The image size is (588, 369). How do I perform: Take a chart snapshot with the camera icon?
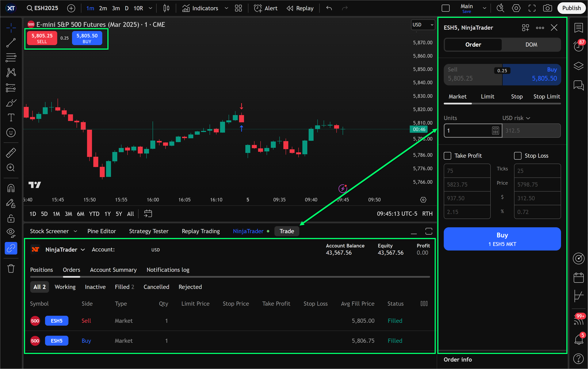click(548, 8)
